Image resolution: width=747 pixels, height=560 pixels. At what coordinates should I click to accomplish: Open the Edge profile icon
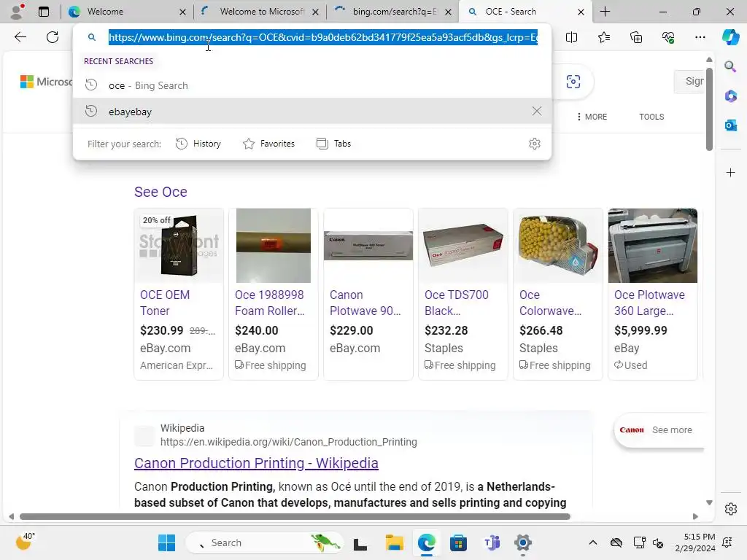tap(18, 12)
